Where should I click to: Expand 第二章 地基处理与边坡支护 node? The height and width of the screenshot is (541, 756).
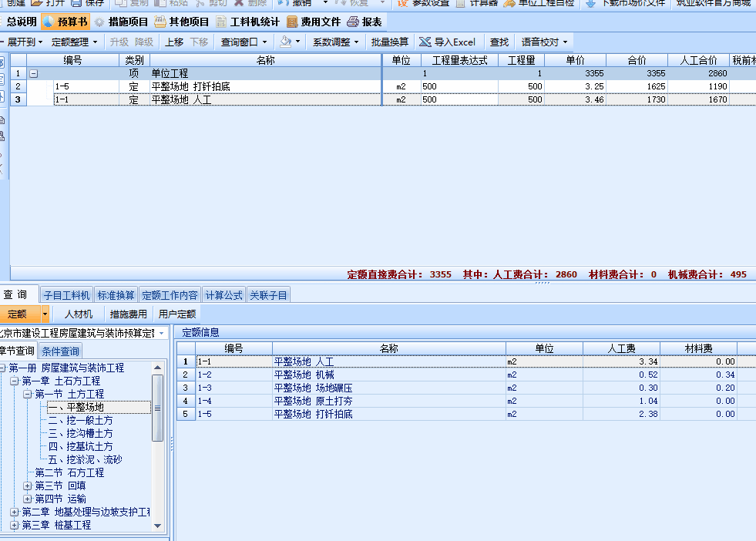point(14,512)
